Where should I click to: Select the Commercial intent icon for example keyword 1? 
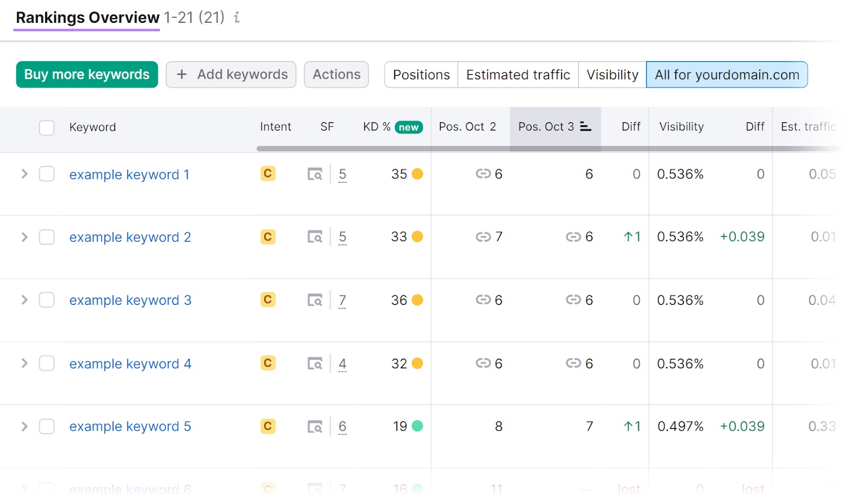[x=268, y=174]
